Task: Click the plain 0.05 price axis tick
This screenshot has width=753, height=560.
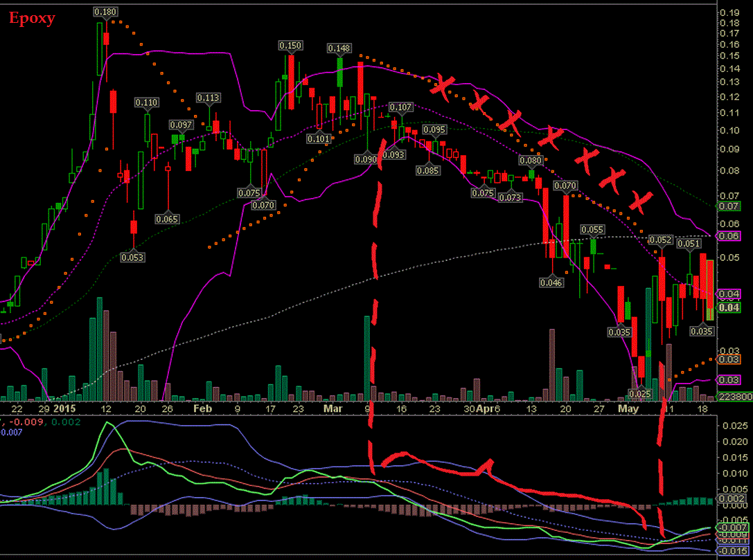Action: pos(729,258)
